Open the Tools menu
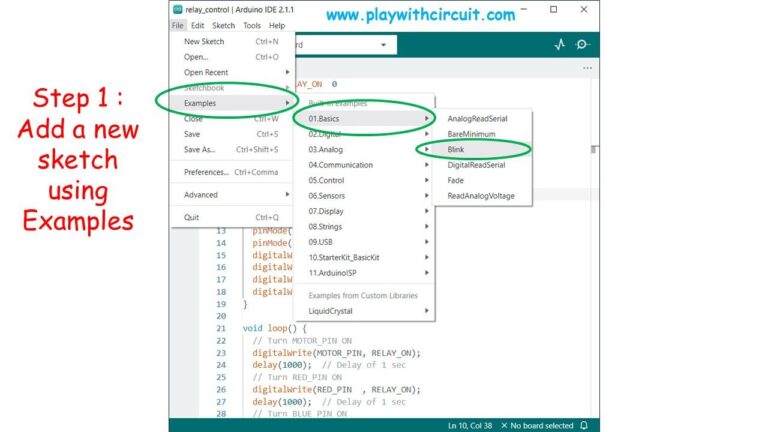 (x=252, y=25)
